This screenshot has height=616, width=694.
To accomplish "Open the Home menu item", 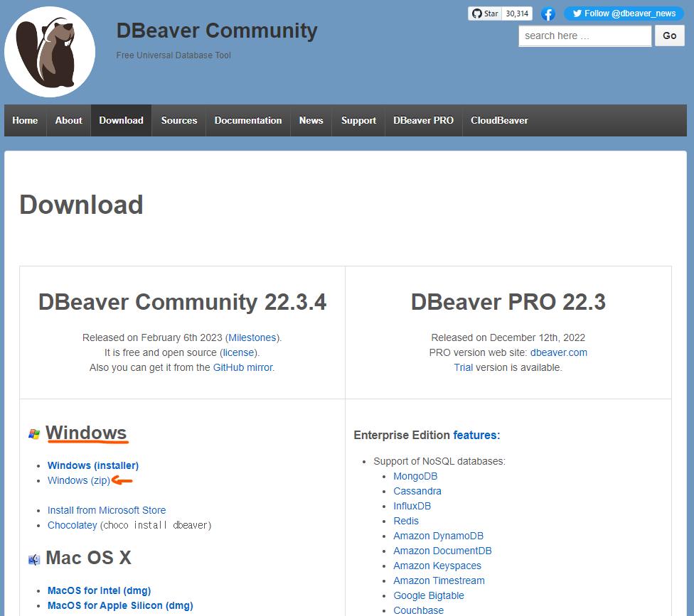I will click(x=25, y=120).
